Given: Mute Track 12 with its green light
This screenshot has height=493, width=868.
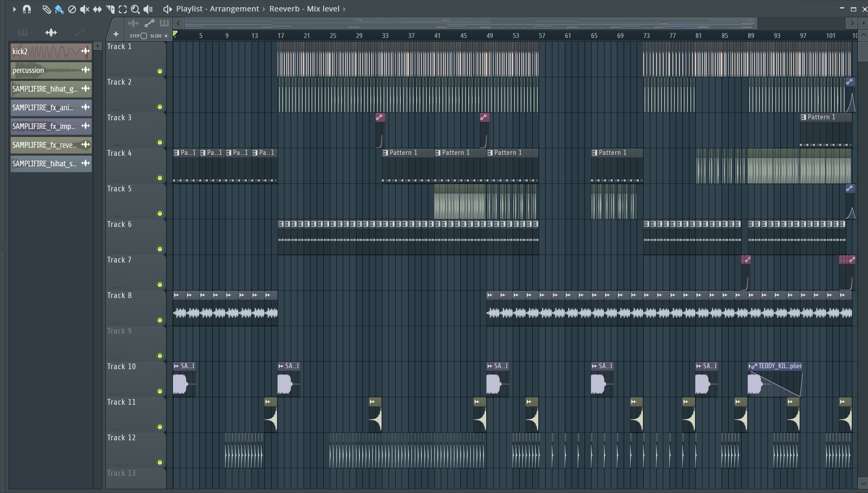Looking at the screenshot, I should [160, 462].
